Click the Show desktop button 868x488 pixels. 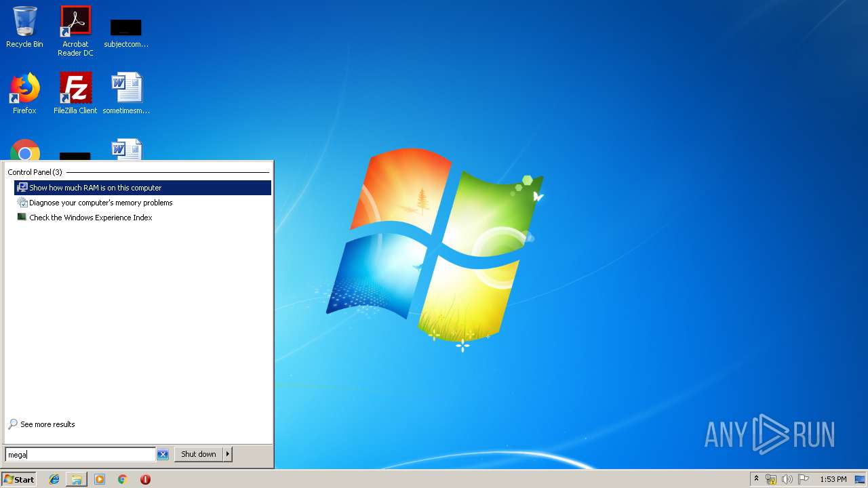pyautogui.click(x=860, y=479)
